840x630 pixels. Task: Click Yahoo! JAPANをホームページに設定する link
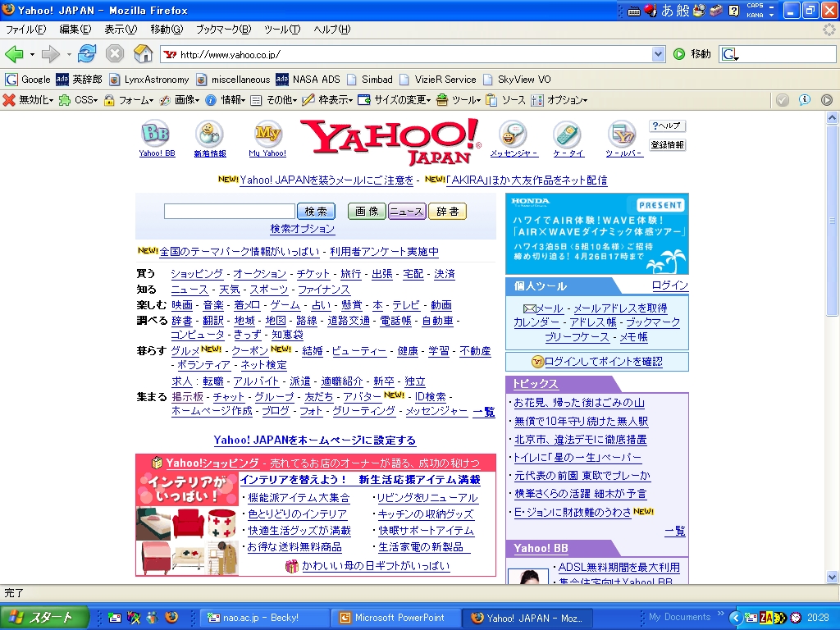(x=314, y=441)
